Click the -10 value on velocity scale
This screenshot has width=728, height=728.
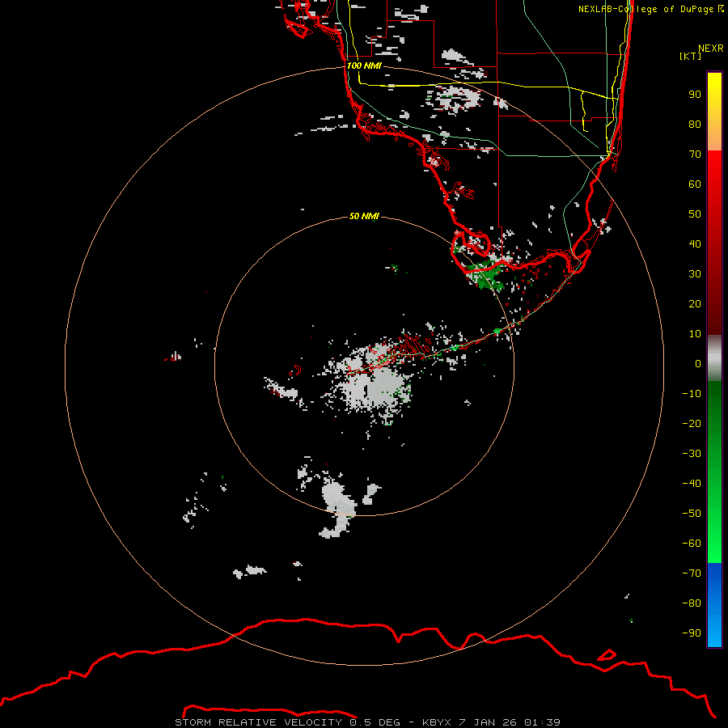(x=692, y=394)
